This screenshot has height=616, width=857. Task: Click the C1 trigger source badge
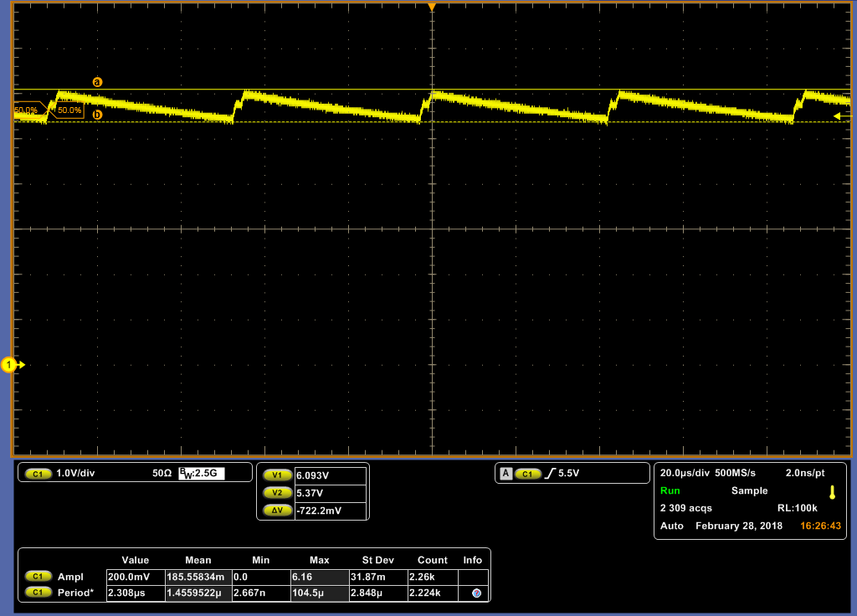(x=528, y=474)
